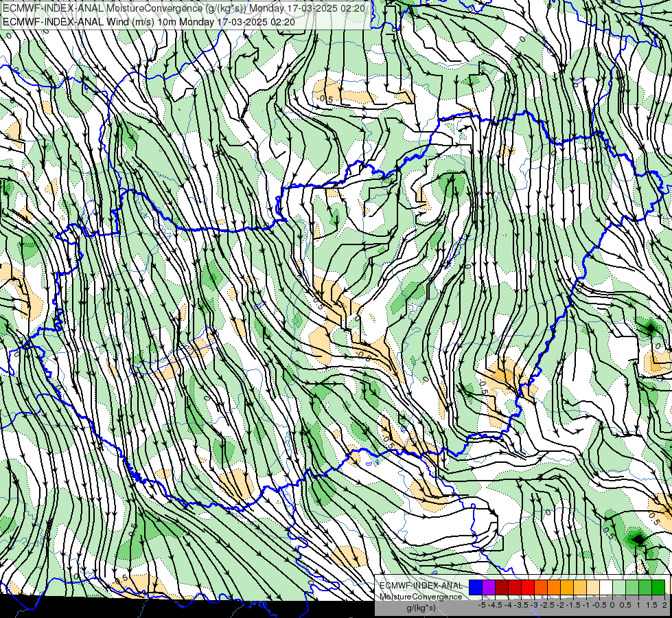Click the '-4.5' legend tick value
Screen dimensions: 672x618
495,605
